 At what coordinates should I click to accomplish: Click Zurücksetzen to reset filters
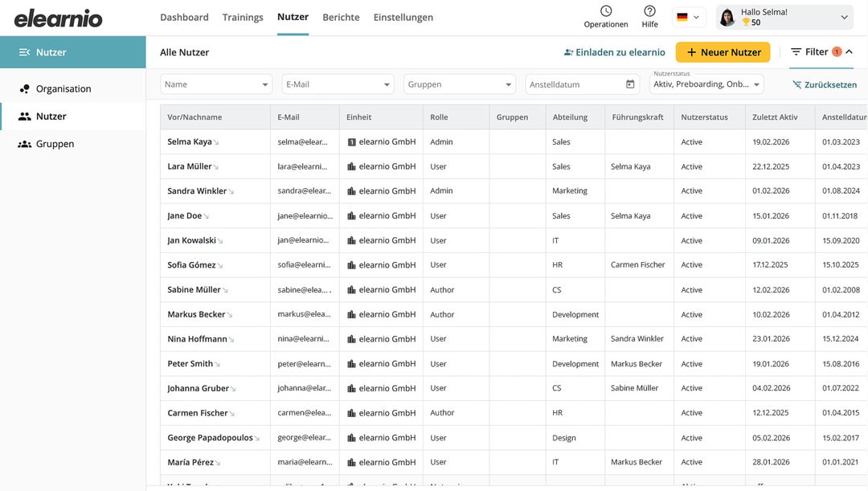825,84
